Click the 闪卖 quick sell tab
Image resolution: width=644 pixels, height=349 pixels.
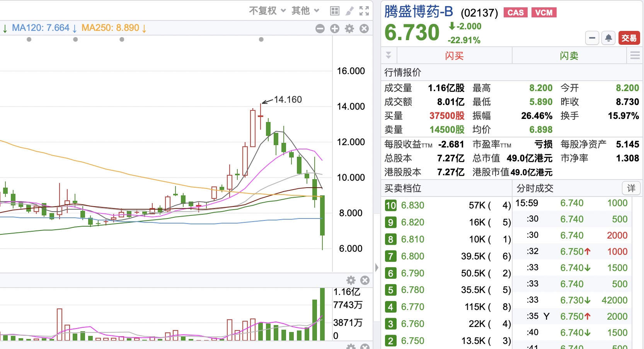click(x=569, y=56)
